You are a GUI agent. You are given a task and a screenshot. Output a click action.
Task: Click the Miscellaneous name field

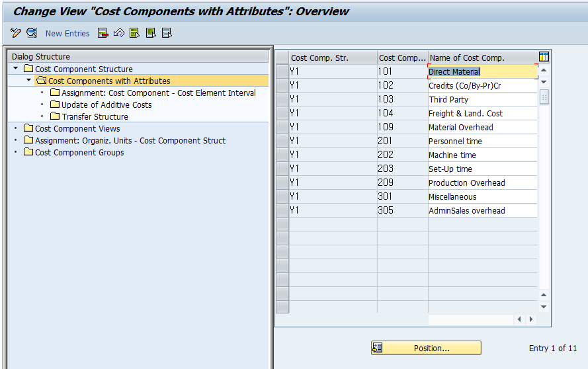click(x=483, y=196)
